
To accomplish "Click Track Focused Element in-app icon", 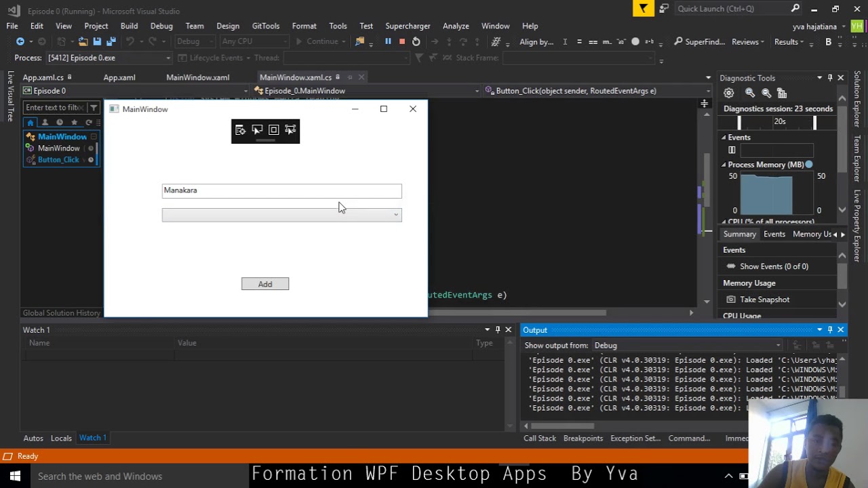I will 290,129.
